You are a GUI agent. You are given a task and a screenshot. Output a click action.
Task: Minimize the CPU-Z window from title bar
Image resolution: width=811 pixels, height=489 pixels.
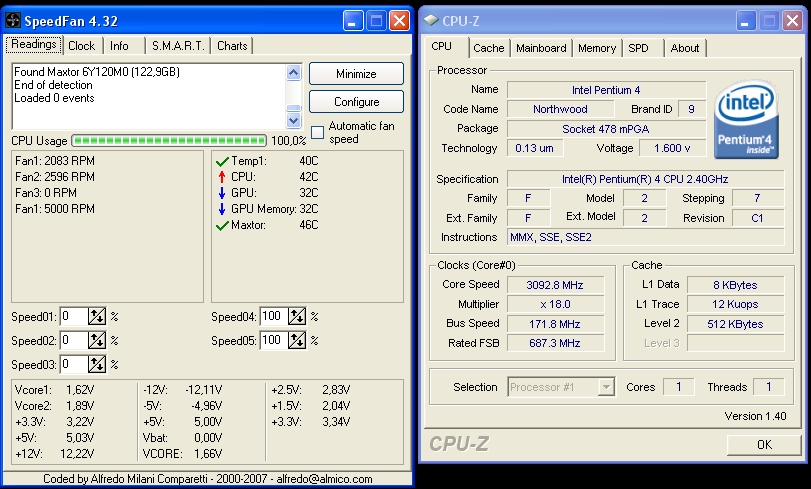[x=745, y=21]
